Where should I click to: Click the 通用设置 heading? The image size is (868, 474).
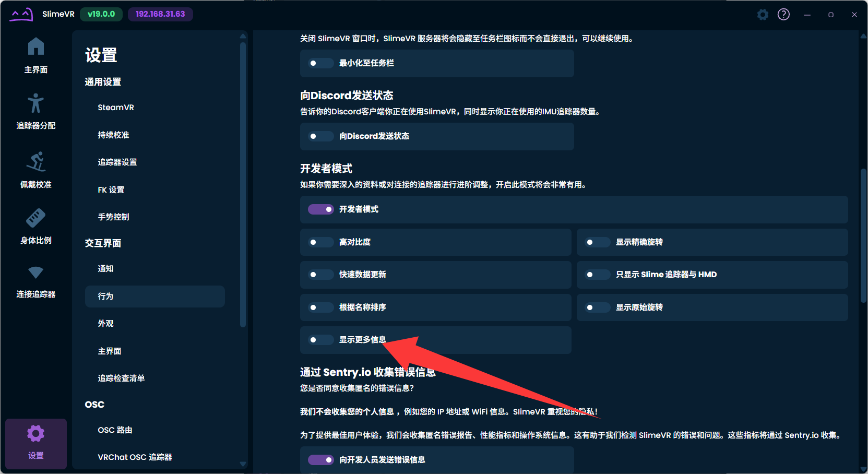[x=103, y=82]
